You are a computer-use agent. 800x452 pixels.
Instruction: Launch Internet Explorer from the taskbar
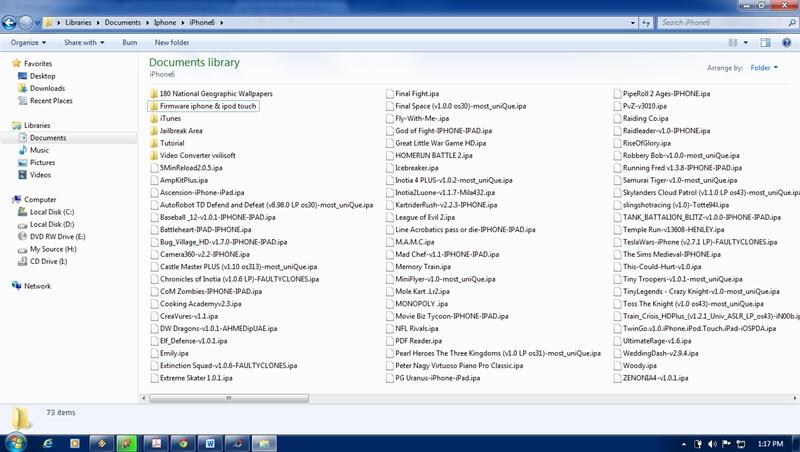[x=47, y=443]
